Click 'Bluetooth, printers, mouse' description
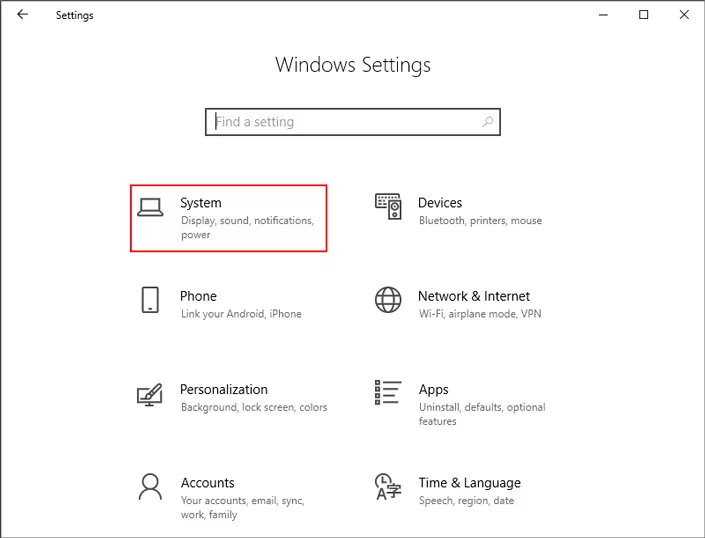The height and width of the screenshot is (538, 705). tap(480, 221)
